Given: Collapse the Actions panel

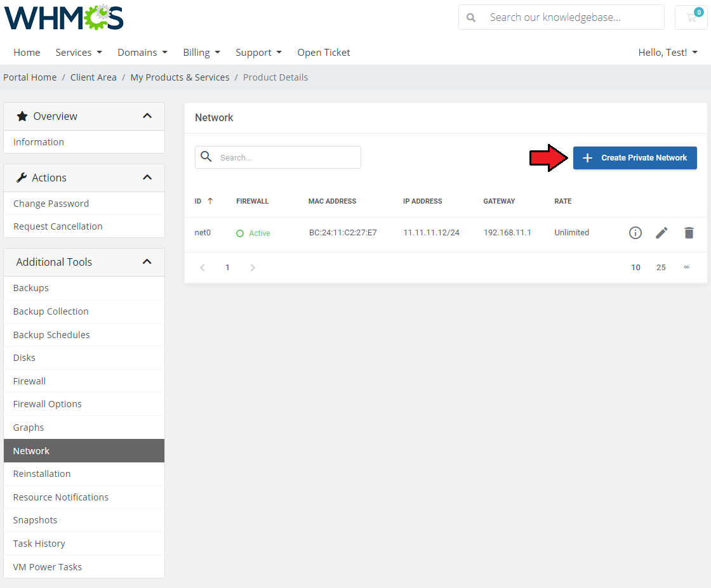Looking at the screenshot, I should [147, 177].
